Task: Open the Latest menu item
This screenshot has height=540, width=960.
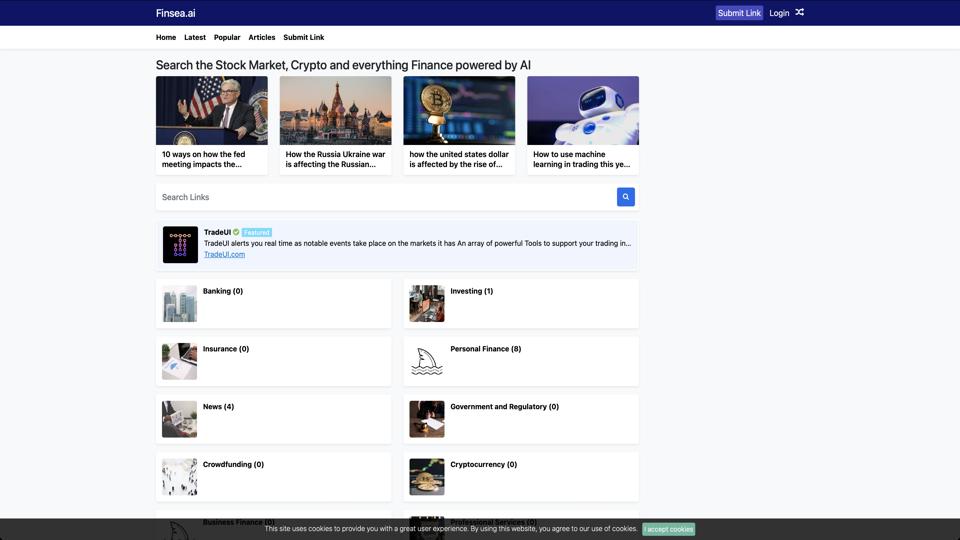Action: (x=195, y=37)
